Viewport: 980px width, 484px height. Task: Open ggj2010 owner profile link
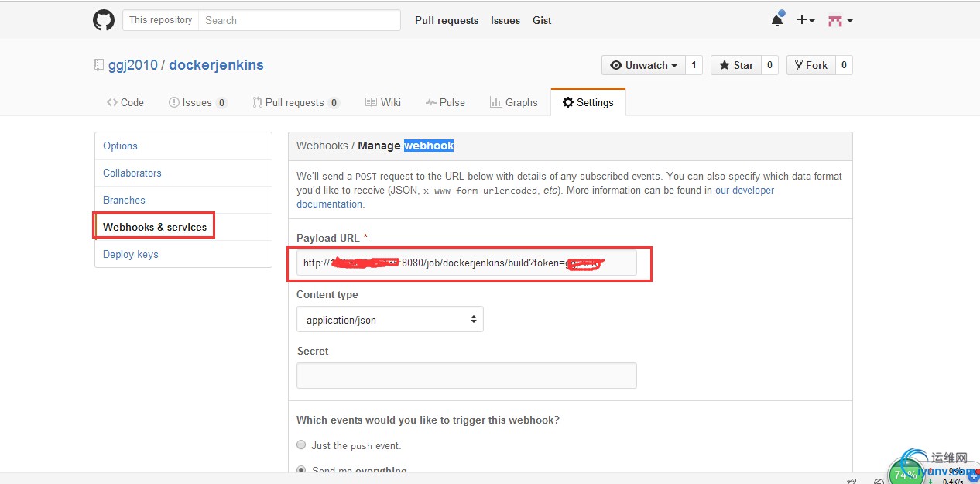click(132, 65)
